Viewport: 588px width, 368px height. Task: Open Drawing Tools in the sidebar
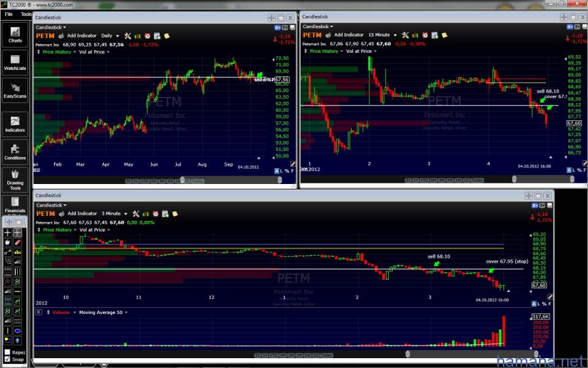(x=15, y=180)
